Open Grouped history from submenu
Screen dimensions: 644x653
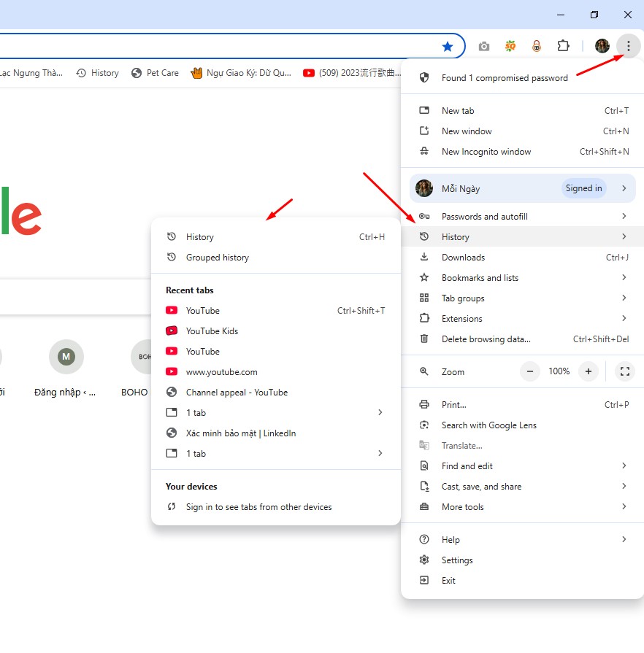(x=217, y=258)
